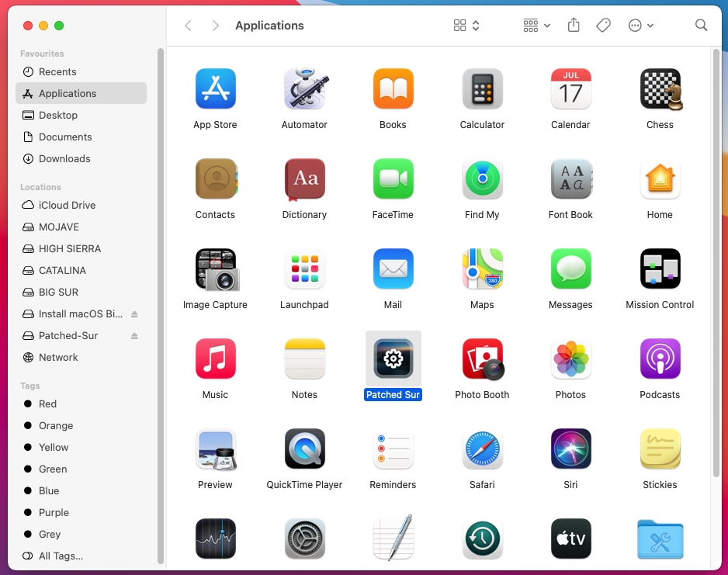Open All Tags… in the sidebar
728x575 pixels.
point(81,556)
